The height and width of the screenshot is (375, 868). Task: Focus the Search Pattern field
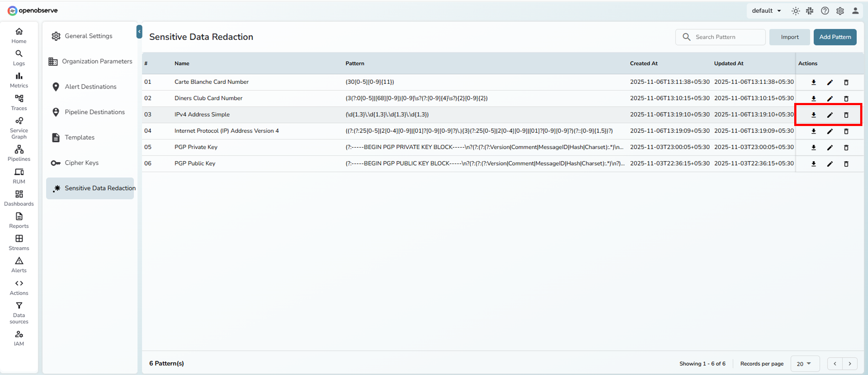(725, 37)
